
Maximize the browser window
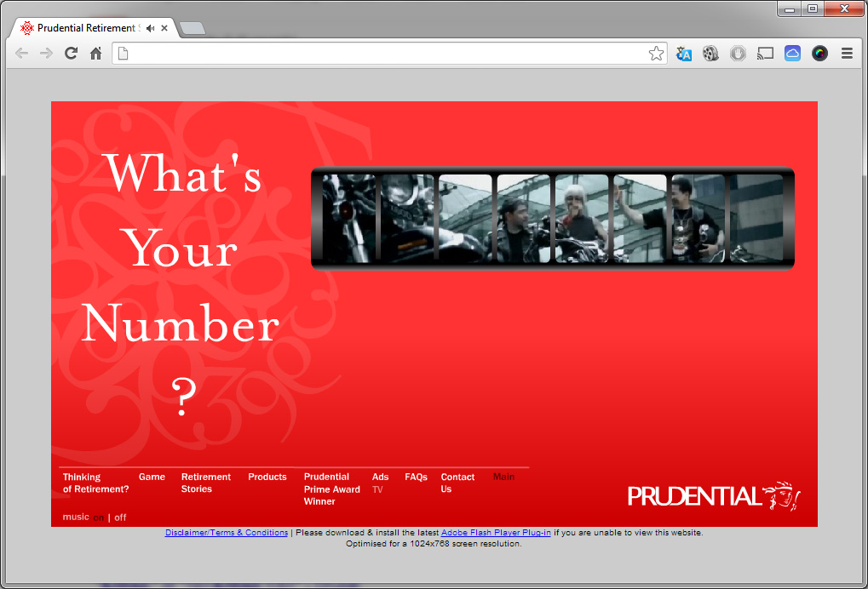pyautogui.click(x=813, y=9)
